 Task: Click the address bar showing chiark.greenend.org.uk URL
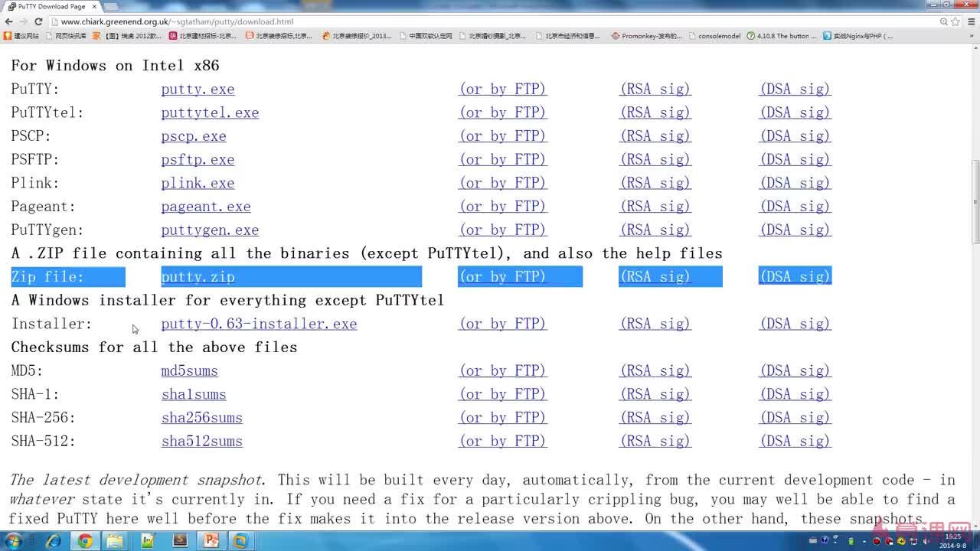click(x=490, y=21)
